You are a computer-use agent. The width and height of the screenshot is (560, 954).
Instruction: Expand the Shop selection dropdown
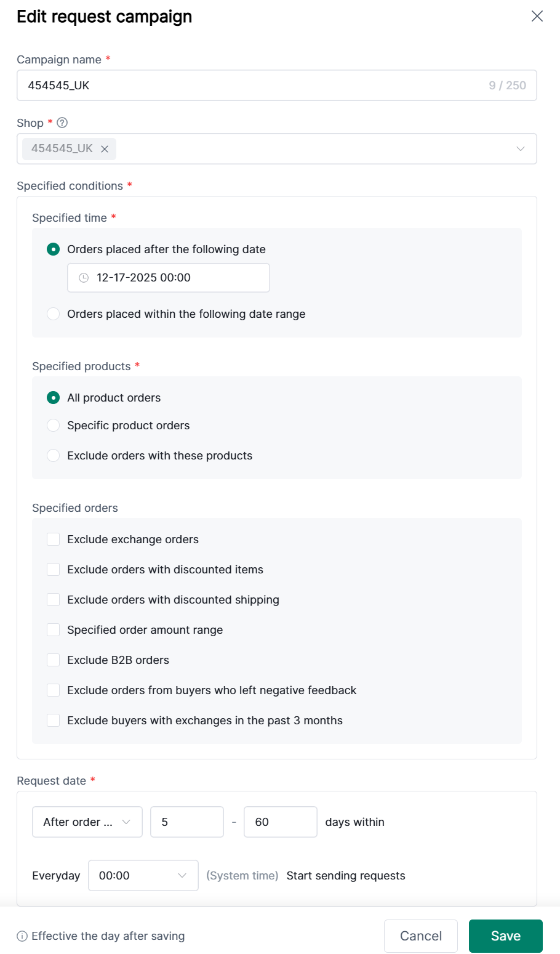pyautogui.click(x=520, y=149)
